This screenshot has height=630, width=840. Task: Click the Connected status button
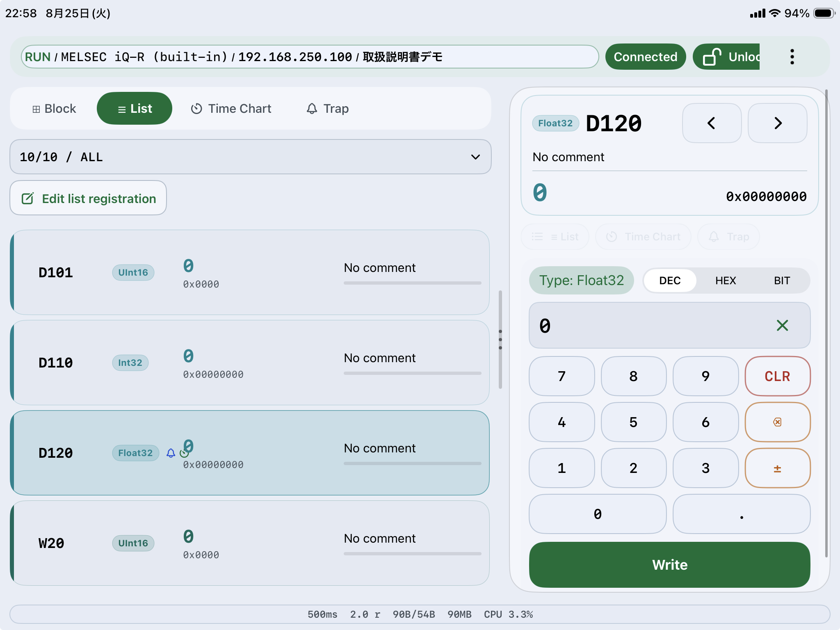645,57
